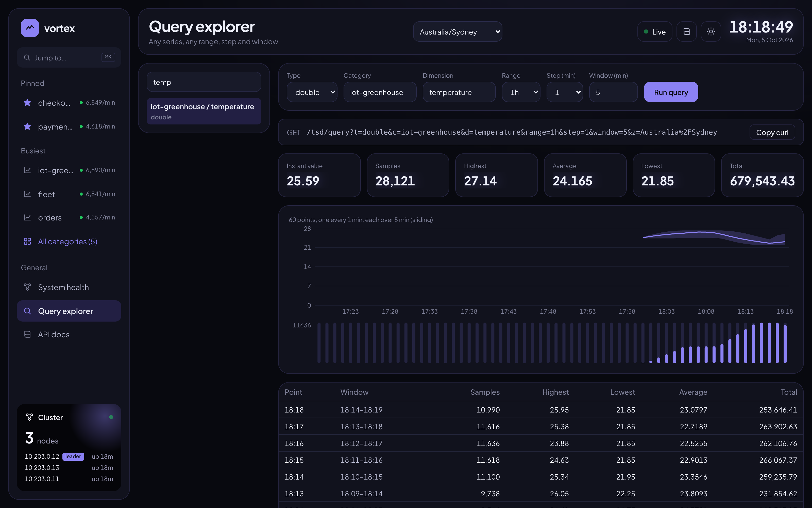The width and height of the screenshot is (812, 508).
Task: Click the 18:13-18:18 window cell
Action: tap(361, 426)
